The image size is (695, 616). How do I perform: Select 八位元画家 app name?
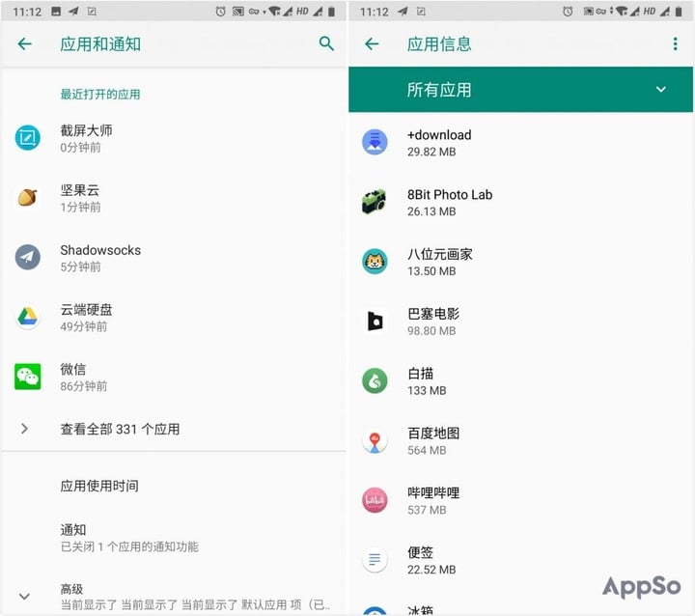pos(440,254)
